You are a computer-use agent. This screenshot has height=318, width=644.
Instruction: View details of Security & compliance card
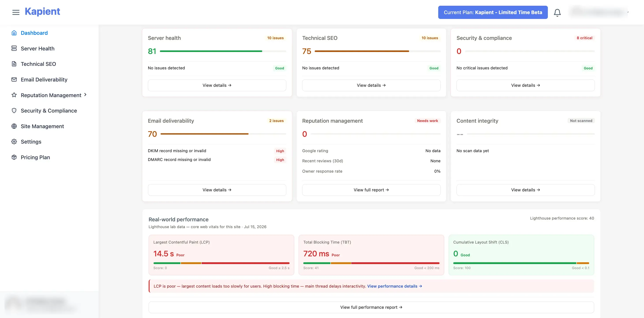[x=526, y=85]
